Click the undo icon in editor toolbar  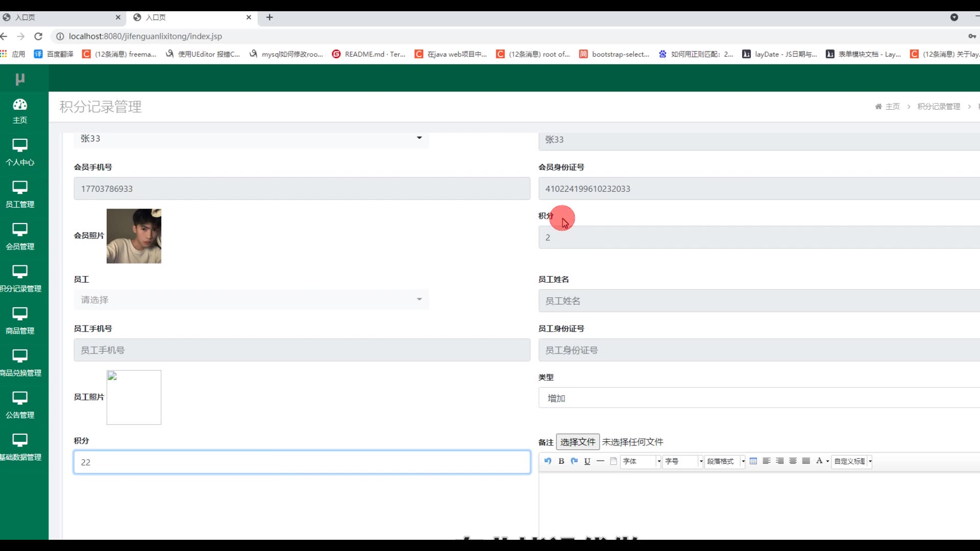pyautogui.click(x=548, y=461)
